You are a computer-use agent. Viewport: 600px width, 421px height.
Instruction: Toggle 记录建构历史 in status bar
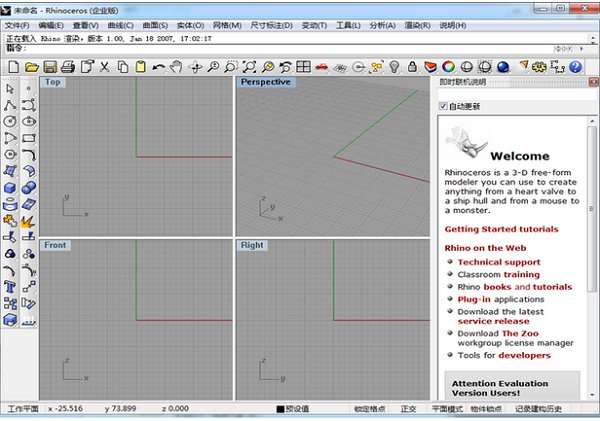[538, 409]
